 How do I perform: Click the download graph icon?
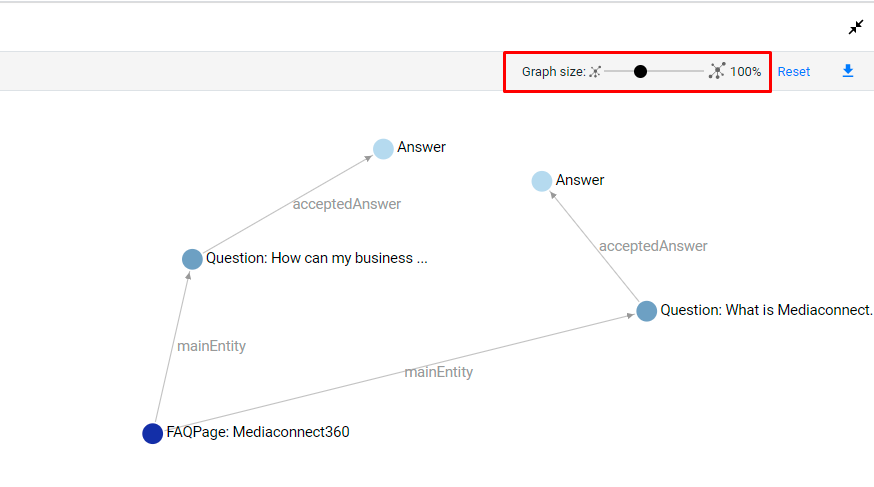848,71
